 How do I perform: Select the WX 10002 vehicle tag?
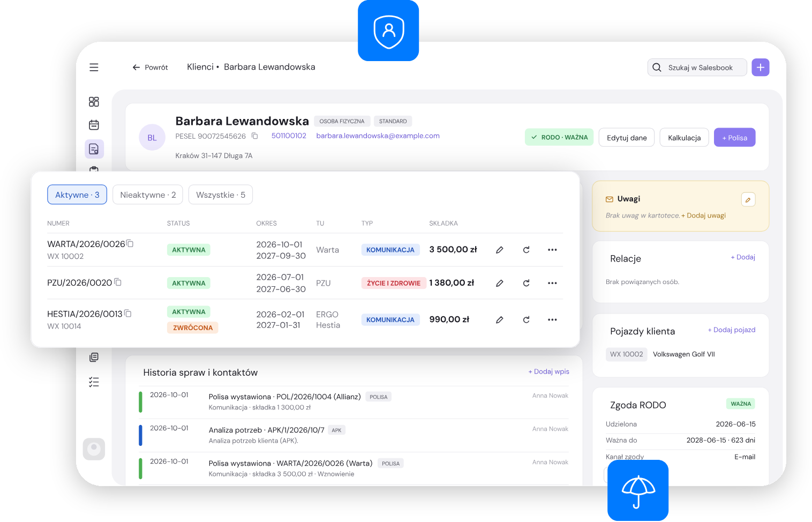click(627, 354)
